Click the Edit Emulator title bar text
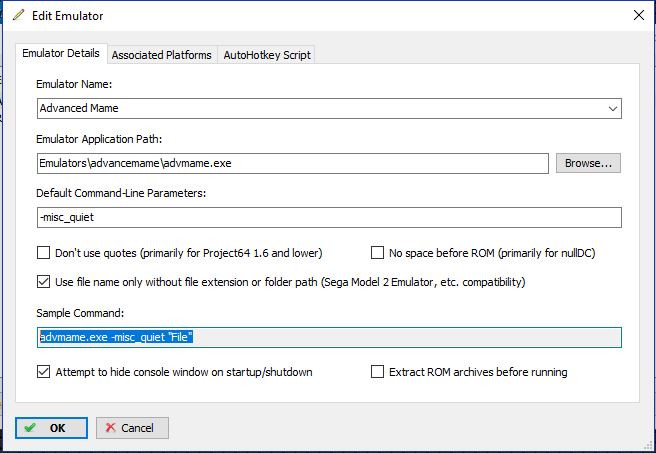The width and height of the screenshot is (656, 453). [x=67, y=16]
